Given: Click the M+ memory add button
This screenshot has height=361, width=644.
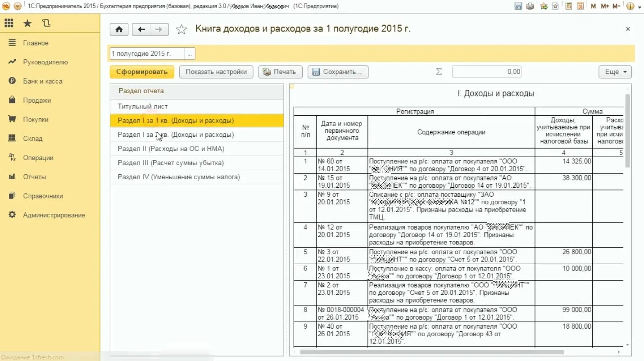Looking at the screenshot, I should pyautogui.click(x=605, y=6).
